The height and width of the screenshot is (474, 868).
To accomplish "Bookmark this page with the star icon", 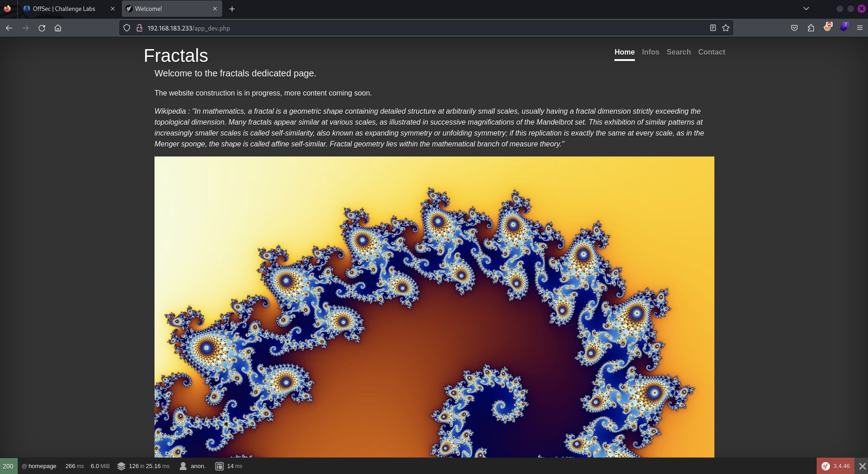I will pyautogui.click(x=726, y=28).
